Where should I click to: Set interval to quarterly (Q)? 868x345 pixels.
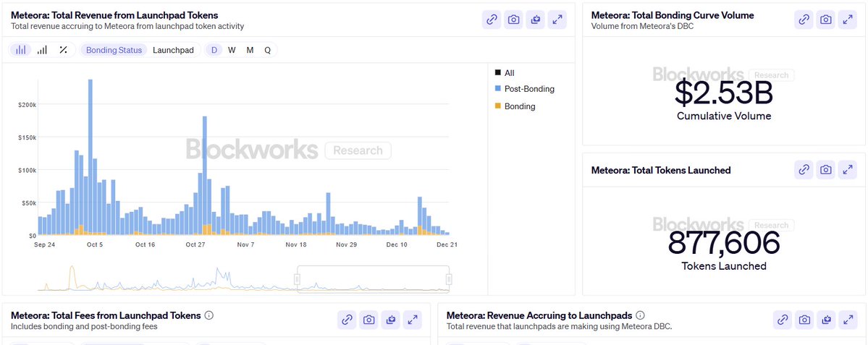coord(267,51)
